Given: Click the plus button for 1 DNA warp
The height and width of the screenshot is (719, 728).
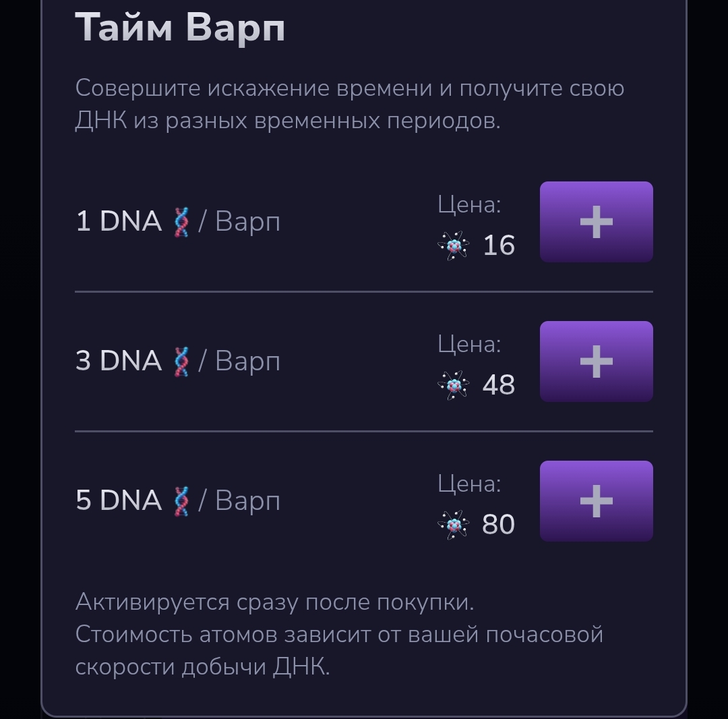Looking at the screenshot, I should pos(596,222).
